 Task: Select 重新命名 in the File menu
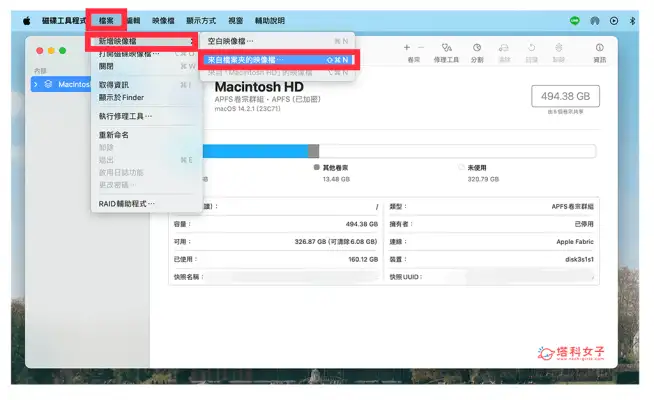pos(145,135)
